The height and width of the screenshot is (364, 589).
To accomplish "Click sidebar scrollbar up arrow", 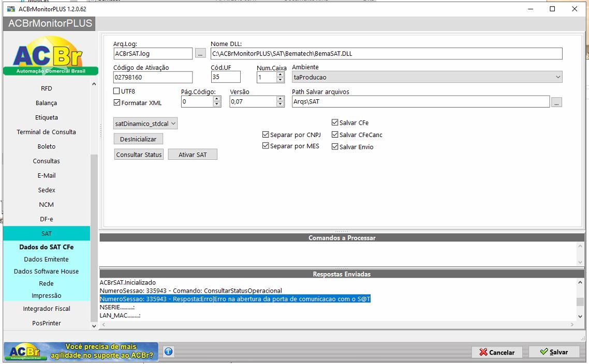I will 94,84.
